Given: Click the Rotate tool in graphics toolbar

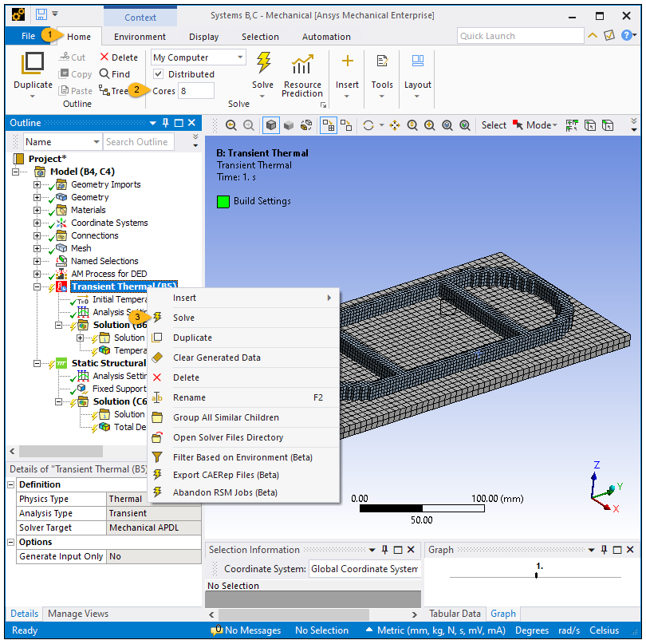Looking at the screenshot, I should 368,125.
